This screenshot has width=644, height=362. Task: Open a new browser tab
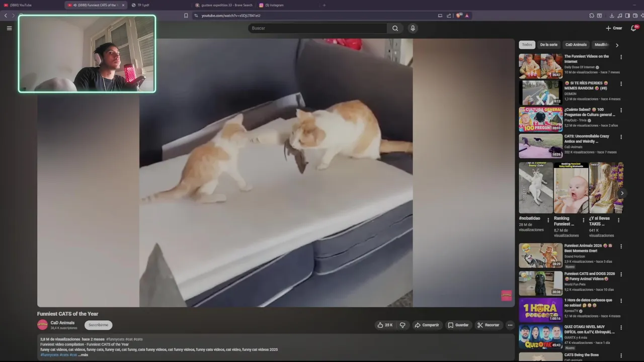click(324, 5)
